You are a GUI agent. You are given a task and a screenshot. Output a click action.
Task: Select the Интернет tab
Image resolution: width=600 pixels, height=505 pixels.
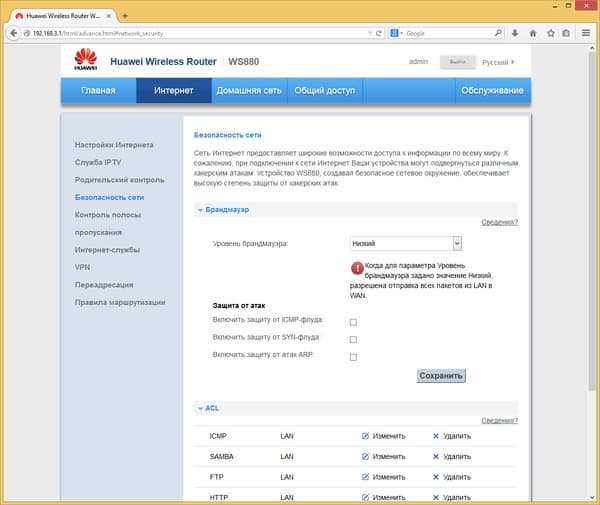point(174,90)
